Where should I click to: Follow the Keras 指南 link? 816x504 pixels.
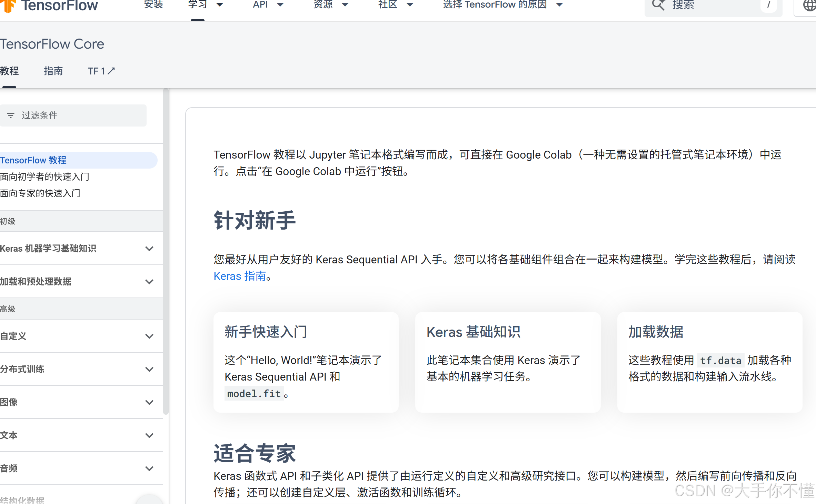pos(240,276)
